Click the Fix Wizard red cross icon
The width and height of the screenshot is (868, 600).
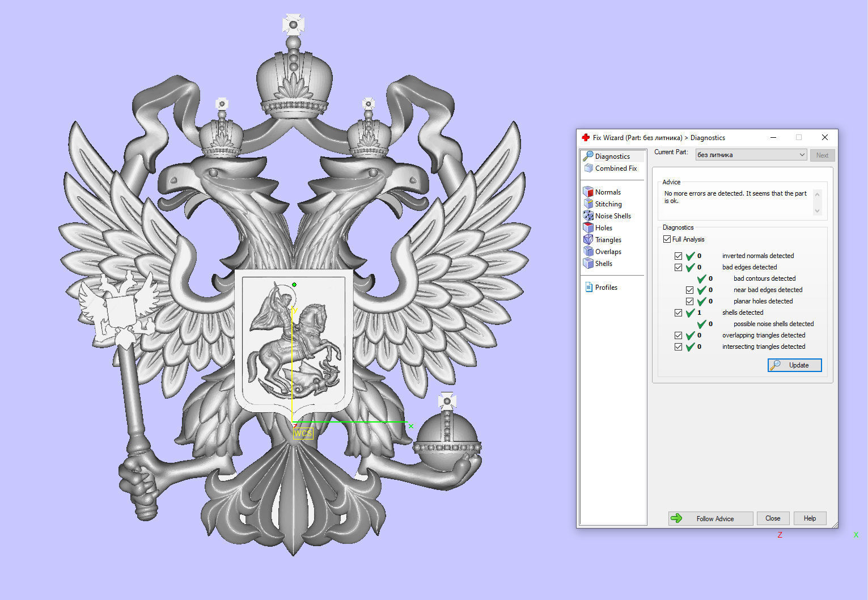(586, 137)
